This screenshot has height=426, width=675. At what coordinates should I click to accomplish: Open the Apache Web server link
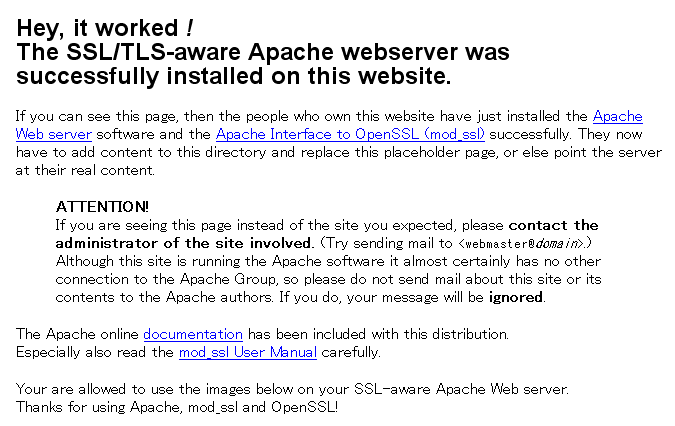(x=617, y=117)
